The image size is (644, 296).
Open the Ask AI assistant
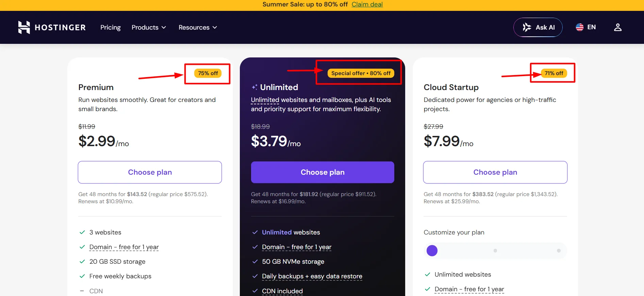point(538,27)
